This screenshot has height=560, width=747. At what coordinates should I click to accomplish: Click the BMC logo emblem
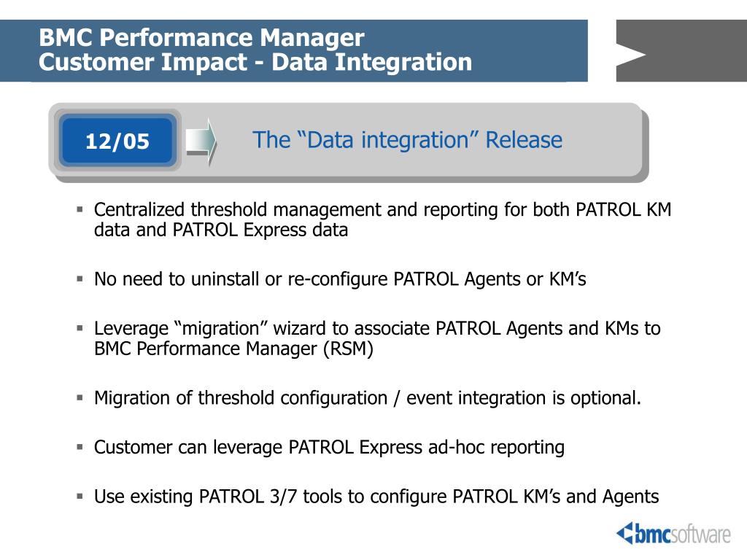pos(625,534)
